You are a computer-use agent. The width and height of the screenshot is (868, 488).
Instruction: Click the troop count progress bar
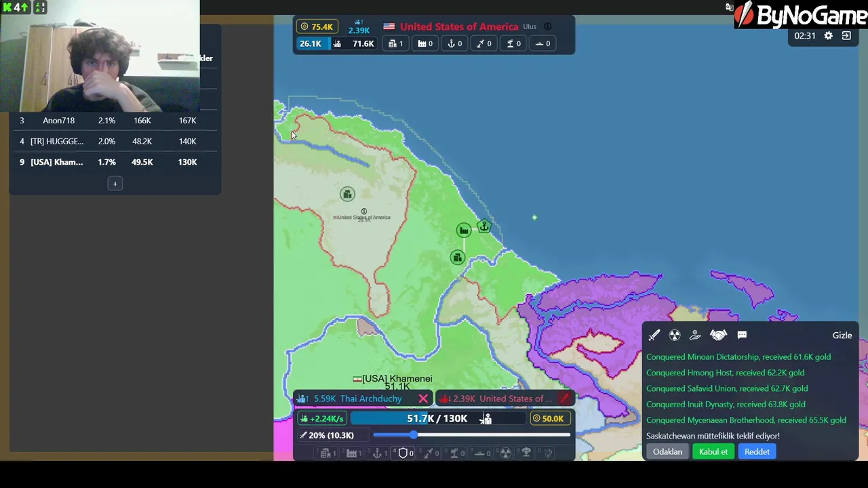[x=437, y=419]
